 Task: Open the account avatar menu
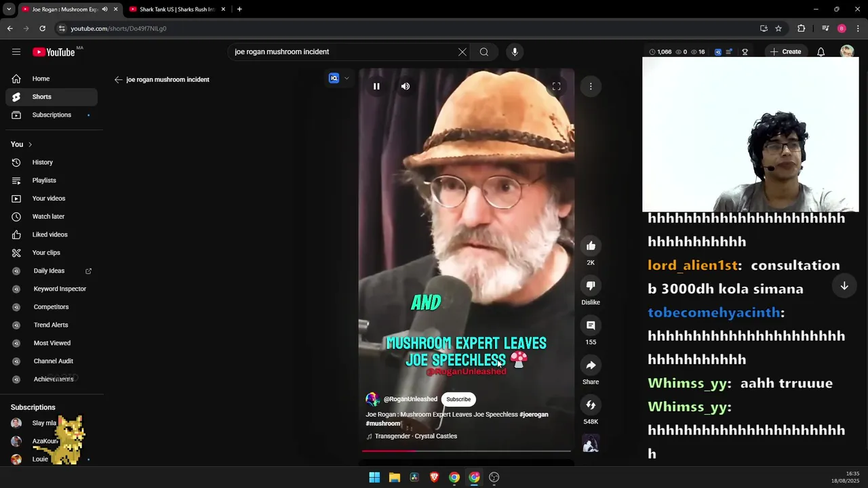point(847,52)
